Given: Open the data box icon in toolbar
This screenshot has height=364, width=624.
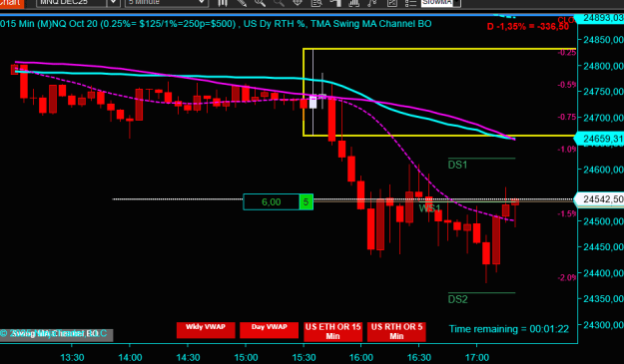Looking at the screenshot, I should pyautogui.click(x=316, y=3).
